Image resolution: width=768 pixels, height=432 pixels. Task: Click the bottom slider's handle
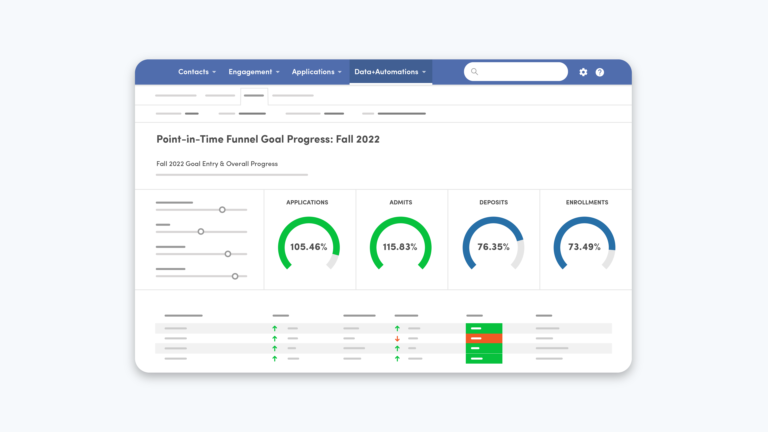coord(235,276)
